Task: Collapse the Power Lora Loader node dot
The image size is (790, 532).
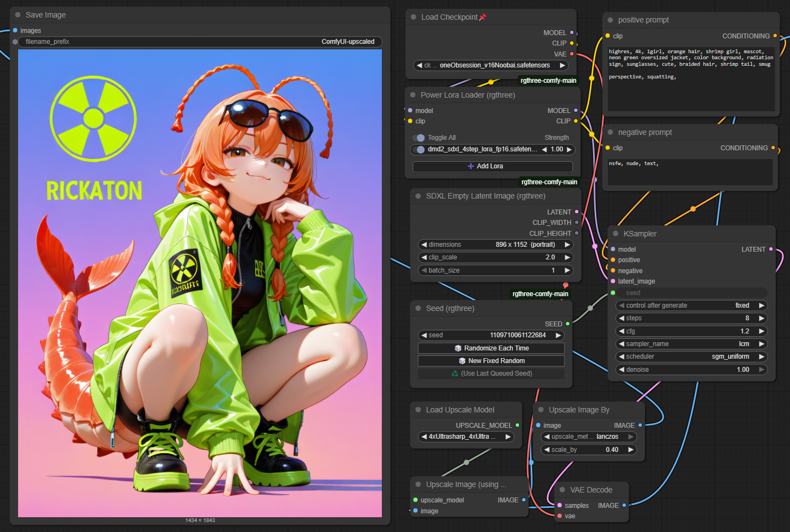Action: click(413, 95)
